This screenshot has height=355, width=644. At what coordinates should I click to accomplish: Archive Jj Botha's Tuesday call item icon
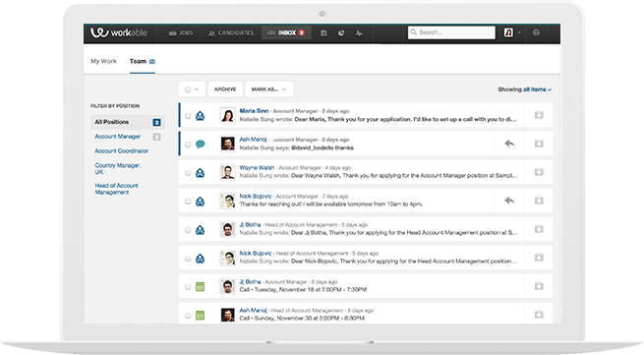(x=539, y=286)
